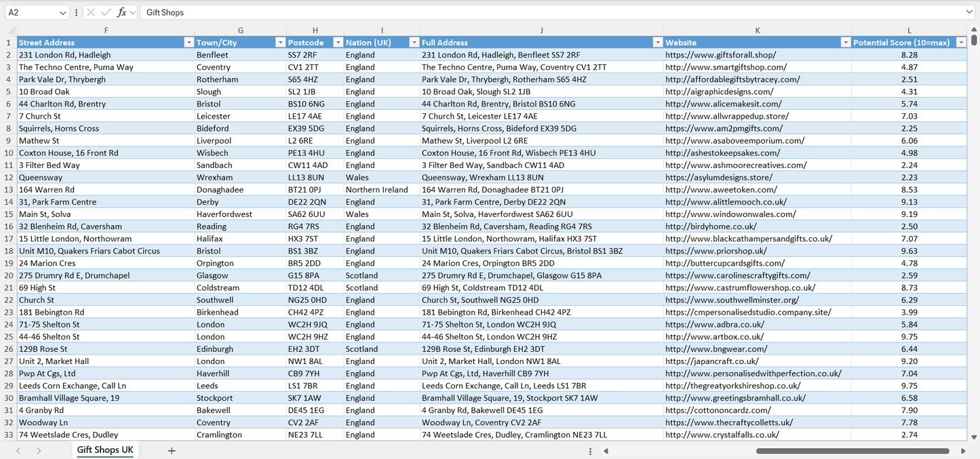Add a new sheet with plus icon

click(x=172, y=450)
